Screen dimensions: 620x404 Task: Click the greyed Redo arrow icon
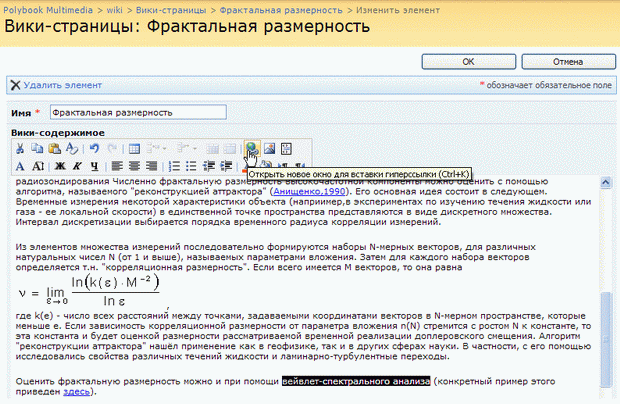(x=112, y=149)
